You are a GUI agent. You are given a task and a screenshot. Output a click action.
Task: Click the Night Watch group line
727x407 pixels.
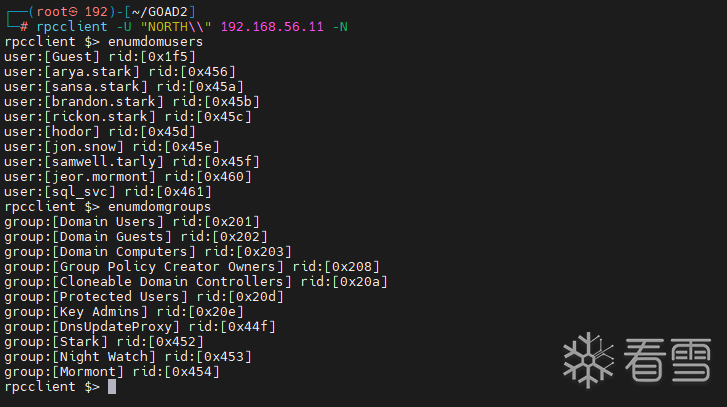tap(128, 356)
